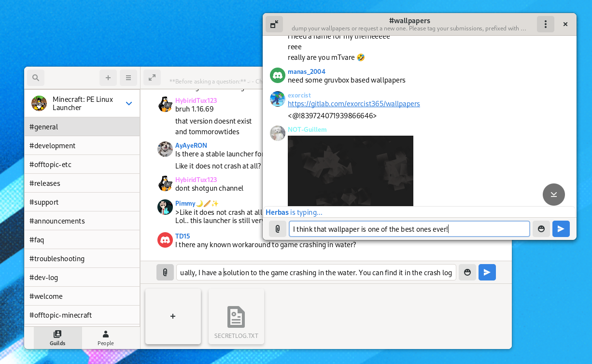Open the #offtopic-etc channel
This screenshot has height=364, width=592.
pyautogui.click(x=82, y=165)
